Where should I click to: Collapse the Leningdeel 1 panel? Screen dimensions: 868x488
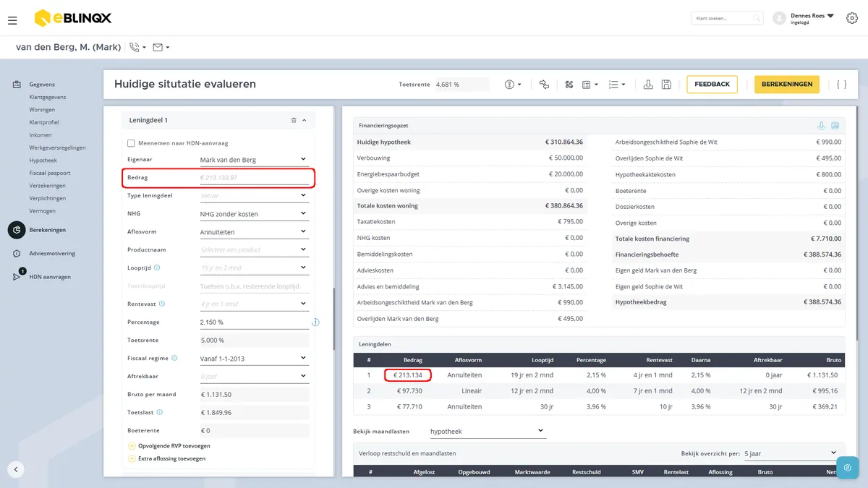tap(304, 120)
